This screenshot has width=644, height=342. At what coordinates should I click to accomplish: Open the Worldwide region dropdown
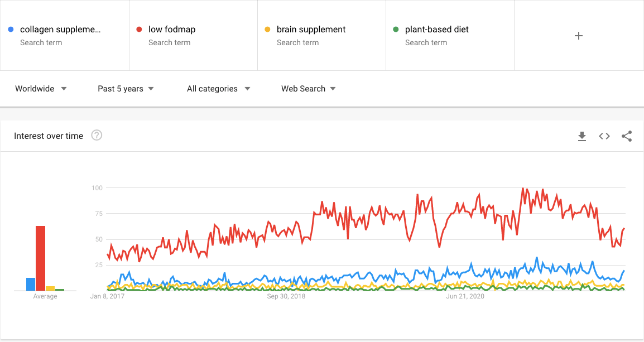(x=41, y=89)
